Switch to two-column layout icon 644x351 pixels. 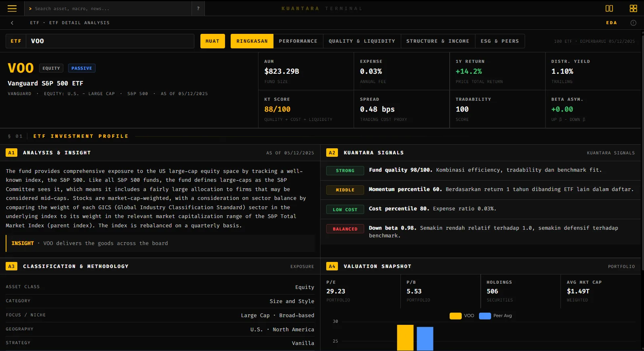coord(609,8)
